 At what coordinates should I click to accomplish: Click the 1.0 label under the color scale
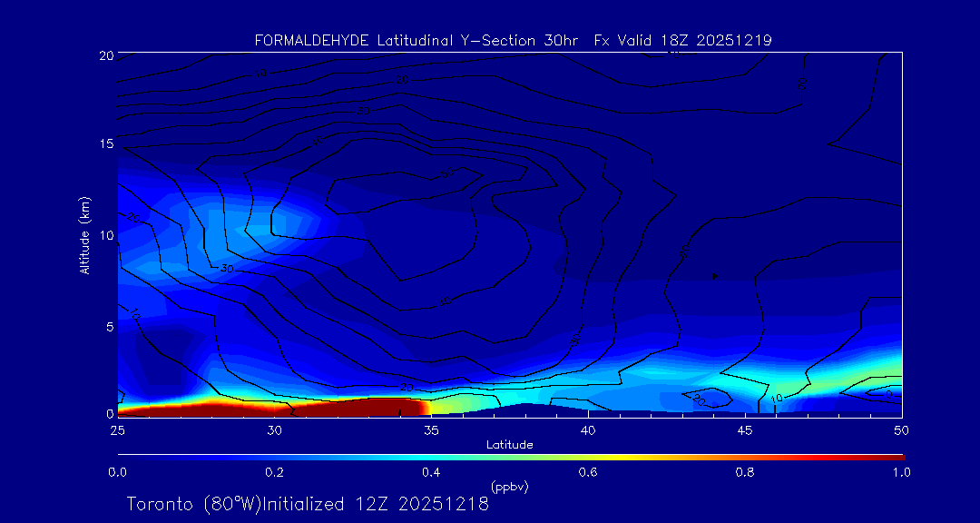click(901, 472)
